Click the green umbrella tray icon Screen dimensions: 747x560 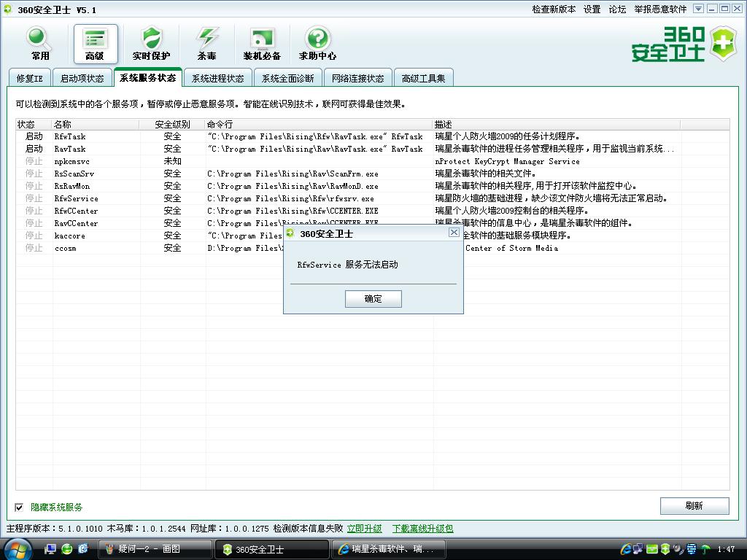(705, 550)
